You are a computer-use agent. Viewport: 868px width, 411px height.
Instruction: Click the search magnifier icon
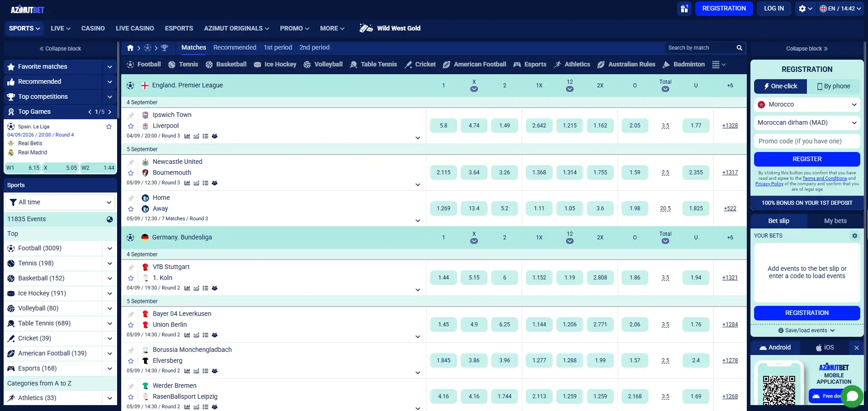tap(740, 48)
